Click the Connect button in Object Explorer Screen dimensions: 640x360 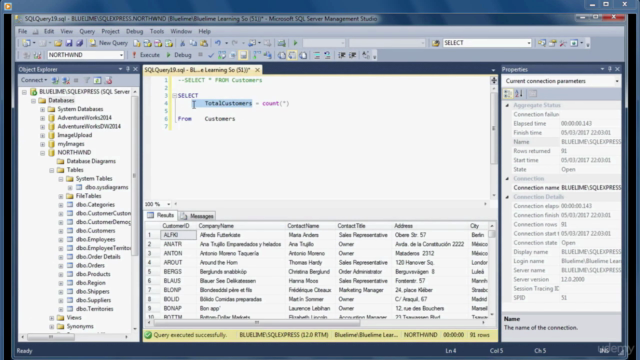[34, 80]
